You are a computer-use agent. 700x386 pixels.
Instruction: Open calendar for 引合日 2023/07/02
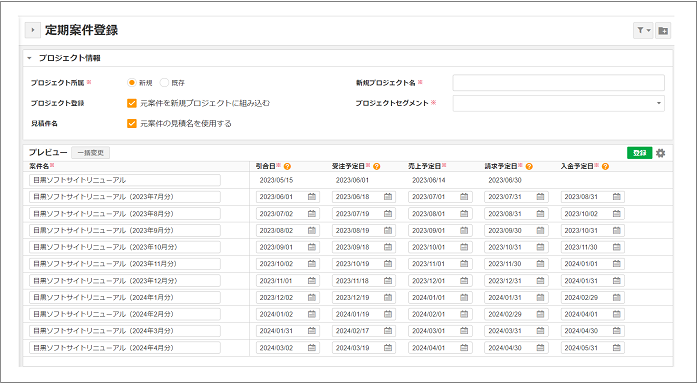pyautogui.click(x=312, y=214)
